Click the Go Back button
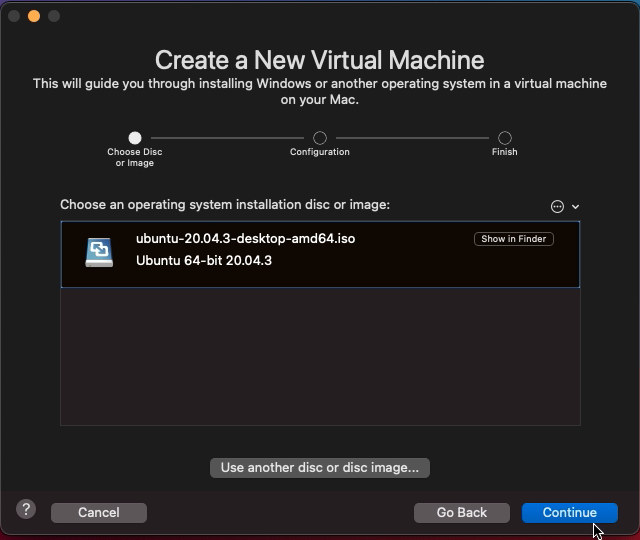This screenshot has height=540, width=640. [x=462, y=513]
